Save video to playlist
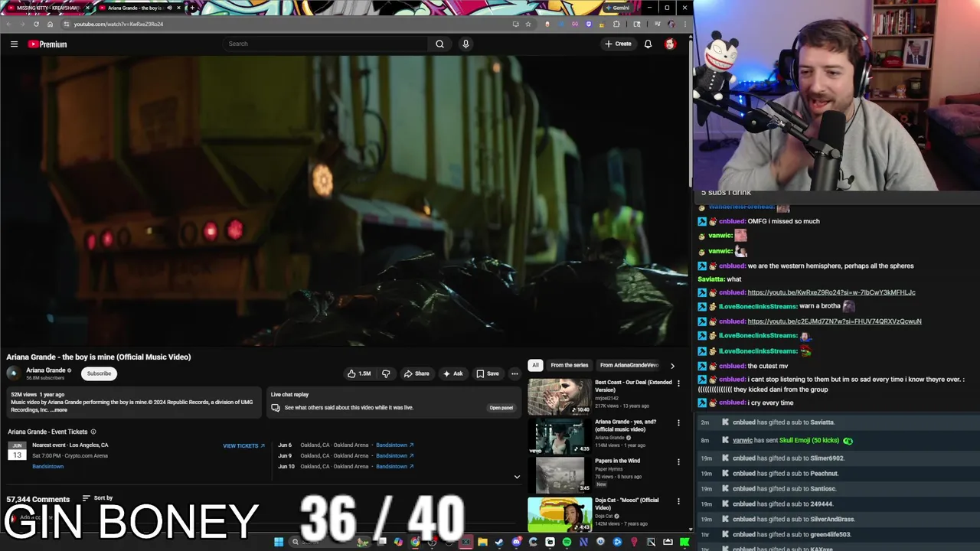 click(488, 373)
